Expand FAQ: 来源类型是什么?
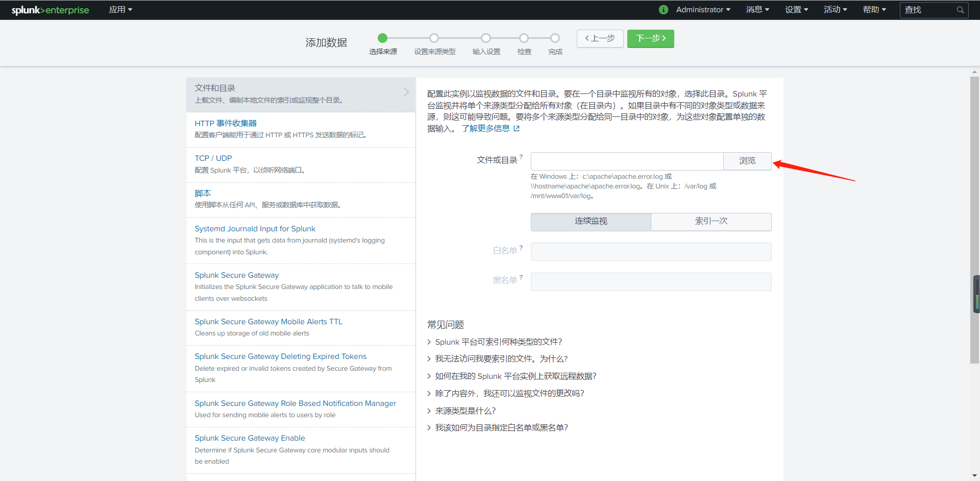 [461, 411]
